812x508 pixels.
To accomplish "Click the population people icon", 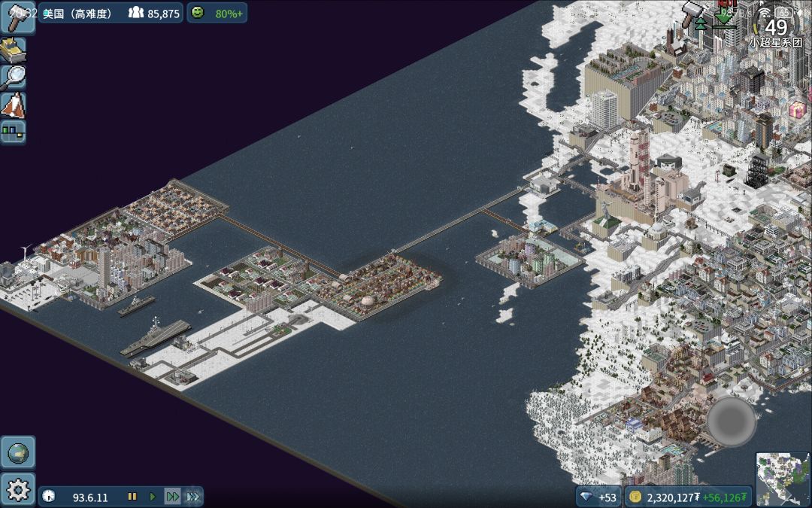I will (135, 13).
